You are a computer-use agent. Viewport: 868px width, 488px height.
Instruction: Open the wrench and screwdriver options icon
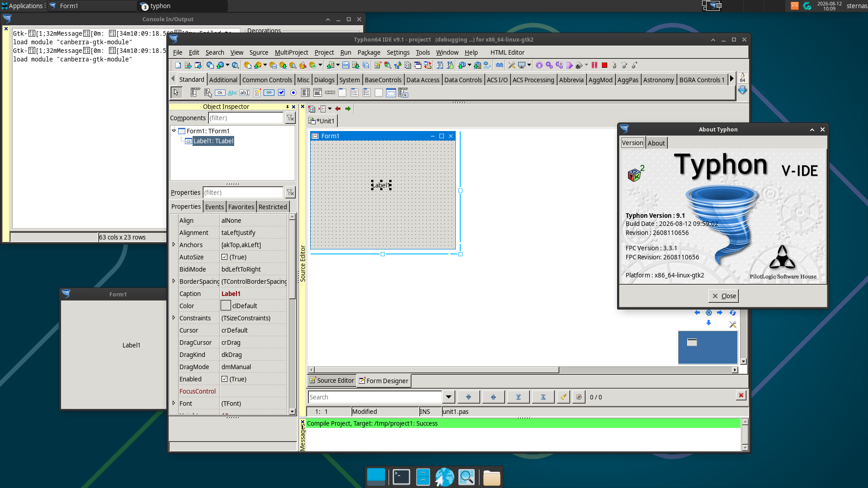click(511, 66)
